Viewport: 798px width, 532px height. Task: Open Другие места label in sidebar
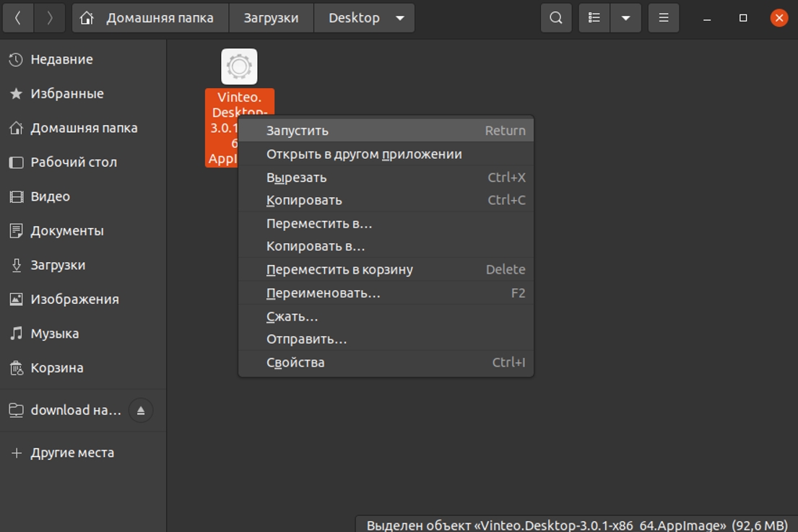point(72,453)
